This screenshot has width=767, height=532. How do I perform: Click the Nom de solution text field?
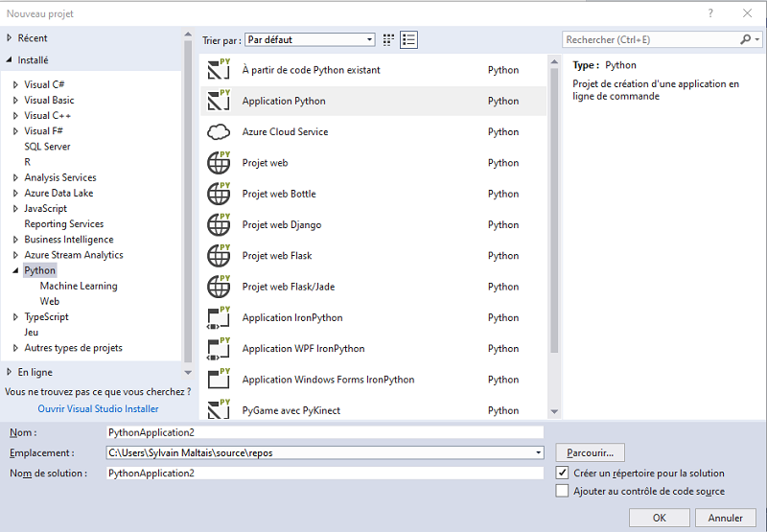point(324,473)
